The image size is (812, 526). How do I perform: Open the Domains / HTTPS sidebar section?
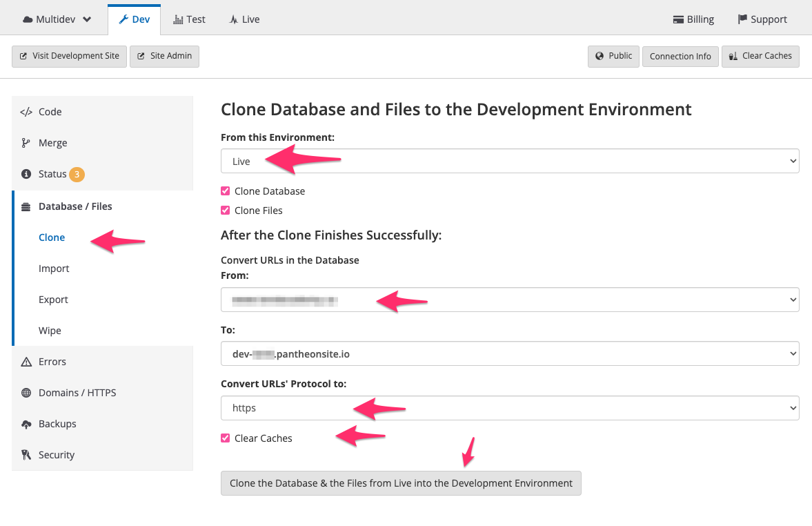coord(103,393)
